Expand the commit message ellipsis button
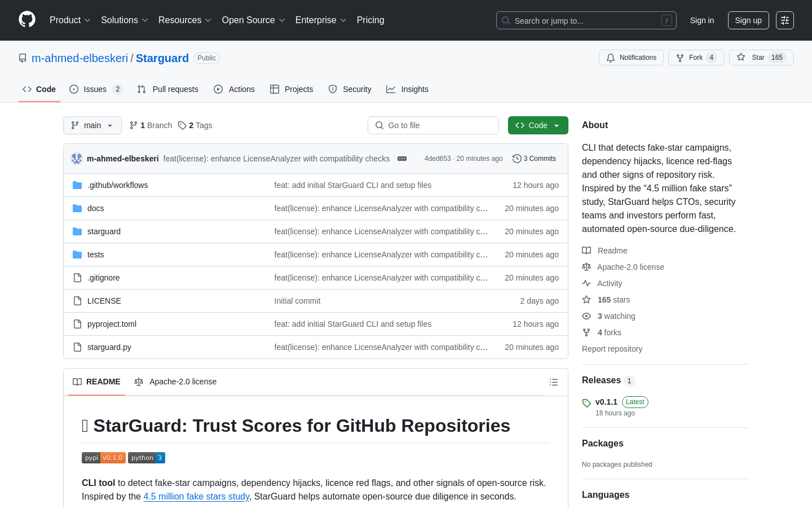Screen dimensions: 812x508 [x=402, y=159]
